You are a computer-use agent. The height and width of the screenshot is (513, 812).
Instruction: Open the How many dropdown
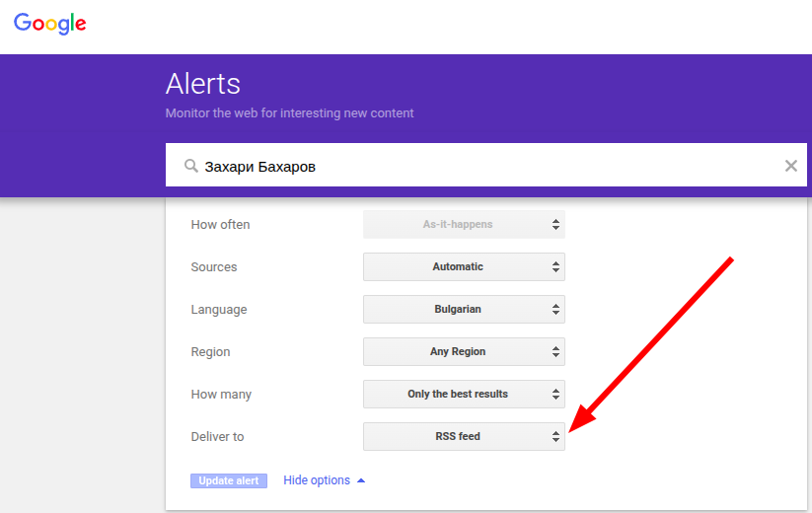pos(464,394)
